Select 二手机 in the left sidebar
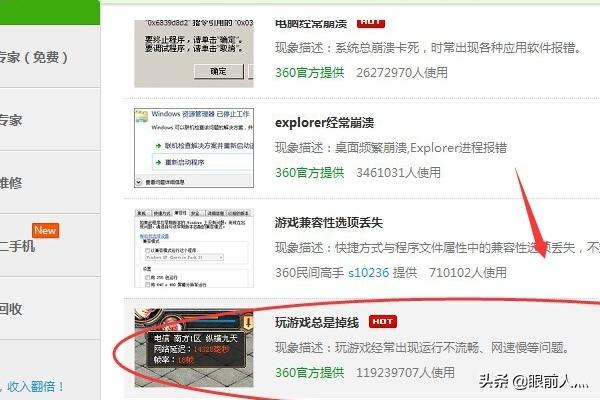Image resolution: width=600 pixels, height=400 pixels. [x=18, y=244]
